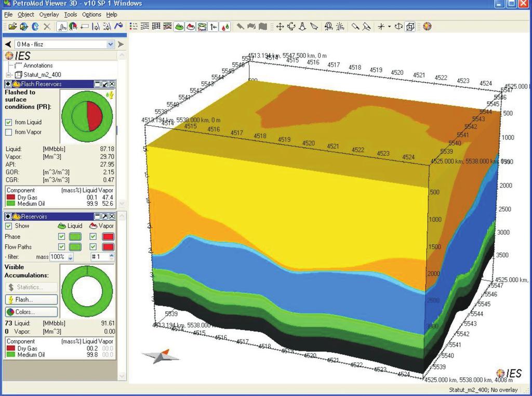Click the gray X delete toolbar icon
The height and width of the screenshot is (396, 532).
[47, 27]
